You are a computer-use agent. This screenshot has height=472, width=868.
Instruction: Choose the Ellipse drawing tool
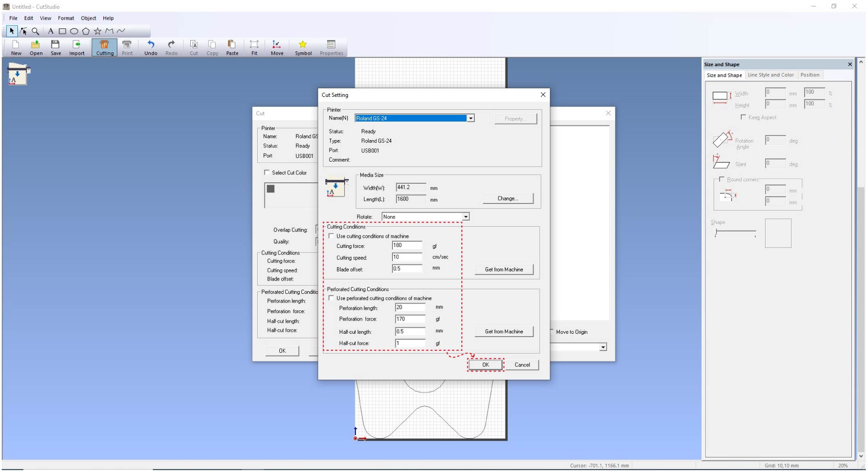[74, 31]
